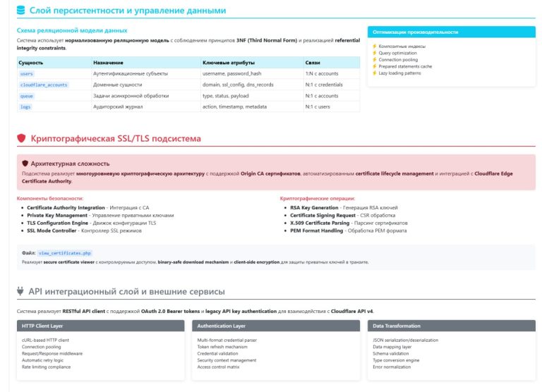Viewport: 542px width, 392px height.
Task: Select the Authentication Layer card header
Action: coord(277,326)
